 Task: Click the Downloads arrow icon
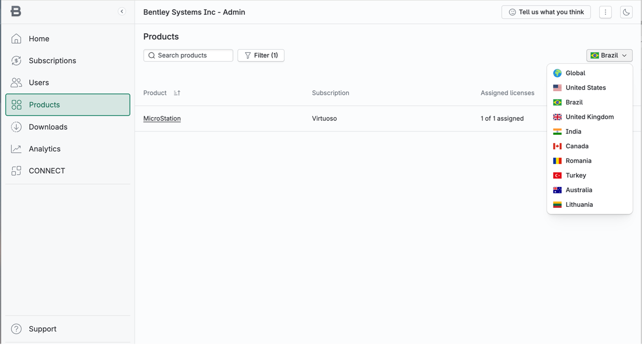[x=16, y=127]
